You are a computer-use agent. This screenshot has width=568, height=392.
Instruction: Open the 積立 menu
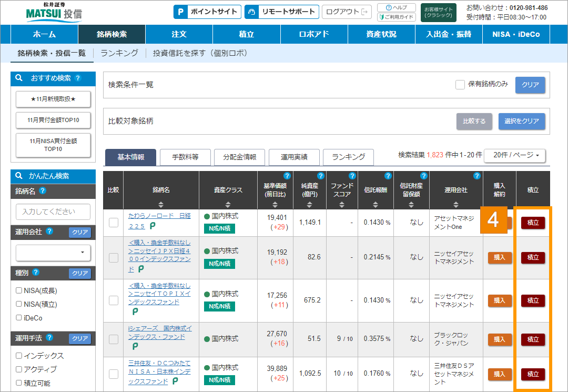(246, 34)
